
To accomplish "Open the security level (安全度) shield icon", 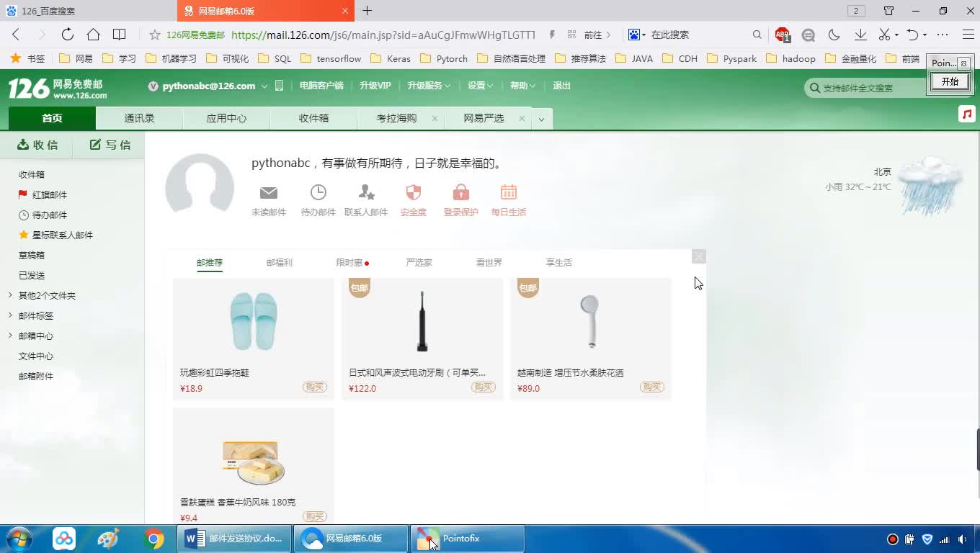I will tap(413, 192).
